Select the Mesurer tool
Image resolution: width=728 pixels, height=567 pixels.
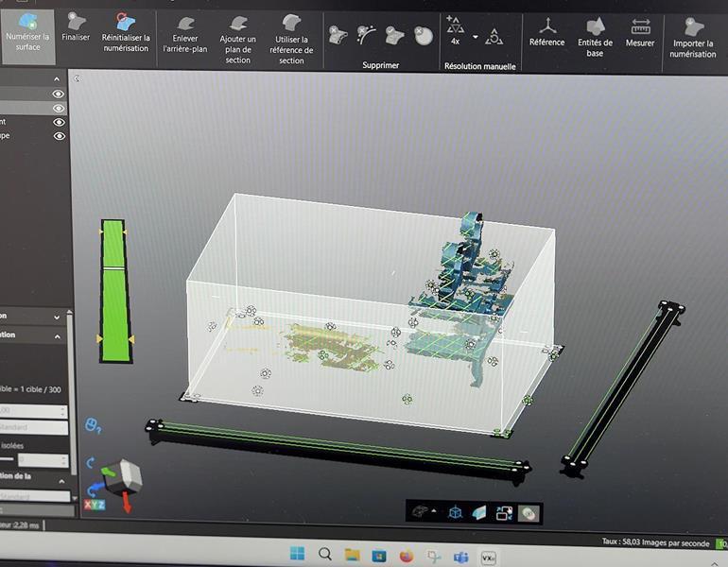[x=640, y=32]
